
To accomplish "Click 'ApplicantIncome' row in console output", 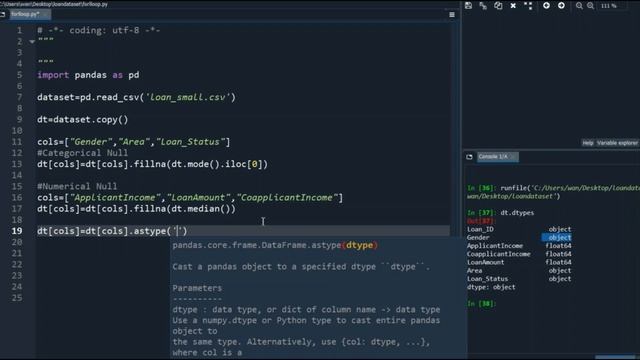I will coord(519,246).
